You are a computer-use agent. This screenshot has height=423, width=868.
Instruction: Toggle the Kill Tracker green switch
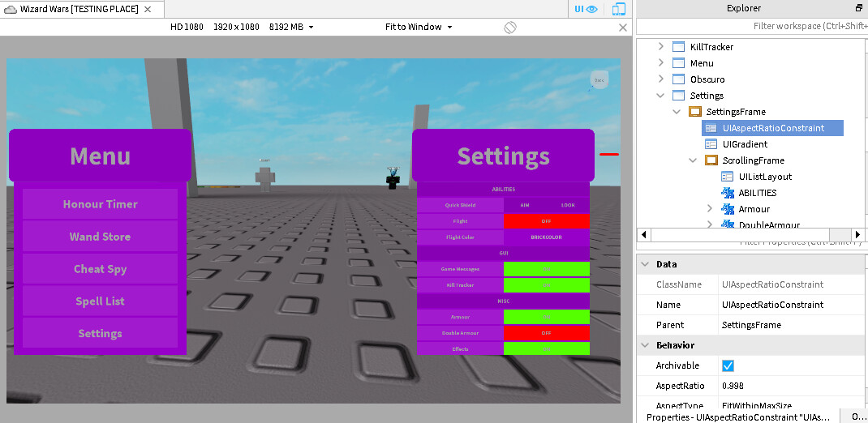tap(547, 285)
